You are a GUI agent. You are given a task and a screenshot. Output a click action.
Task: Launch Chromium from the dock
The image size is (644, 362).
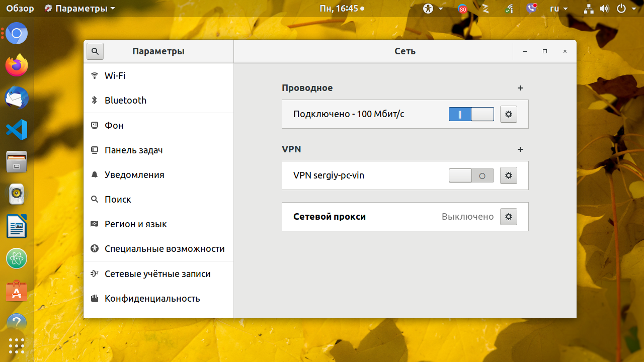[x=17, y=34]
